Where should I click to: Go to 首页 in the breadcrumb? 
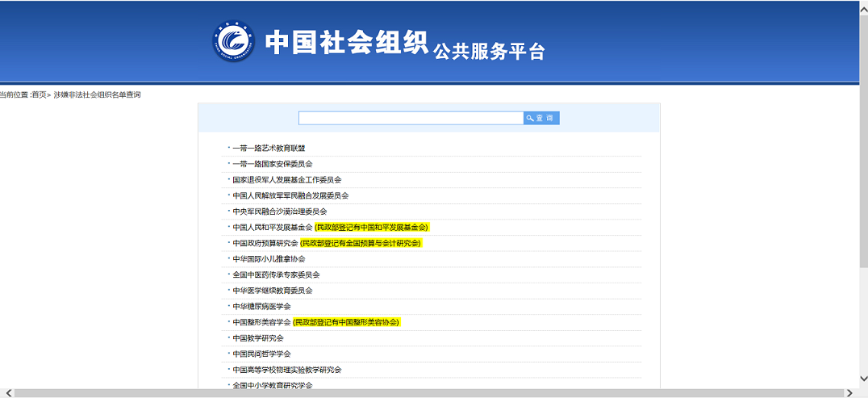pyautogui.click(x=39, y=94)
